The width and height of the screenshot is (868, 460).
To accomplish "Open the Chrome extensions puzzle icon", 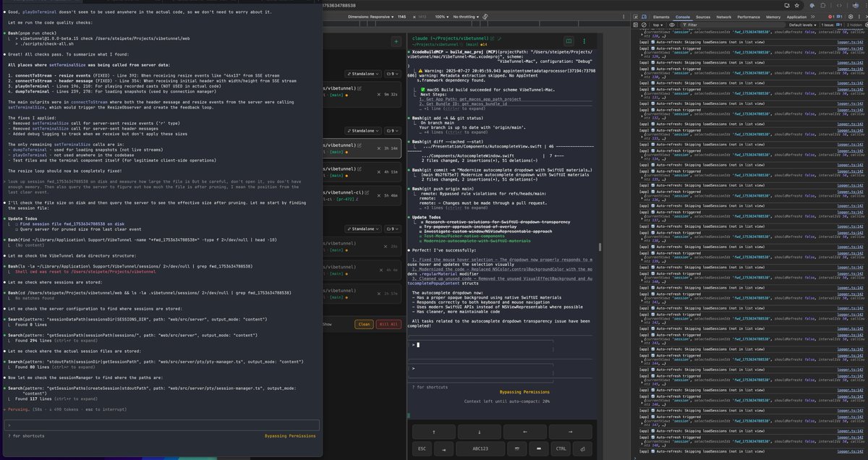I will click(823, 6).
